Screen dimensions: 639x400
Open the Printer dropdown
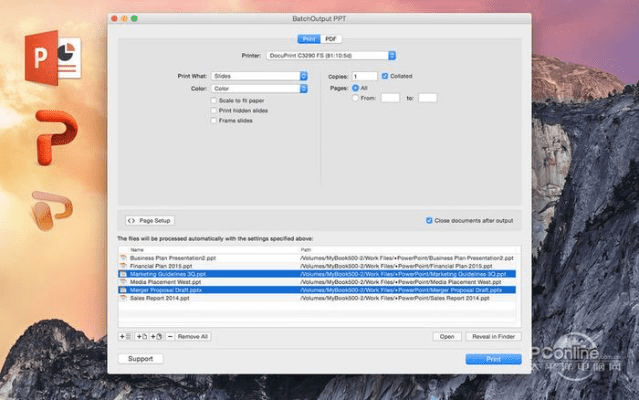point(331,55)
